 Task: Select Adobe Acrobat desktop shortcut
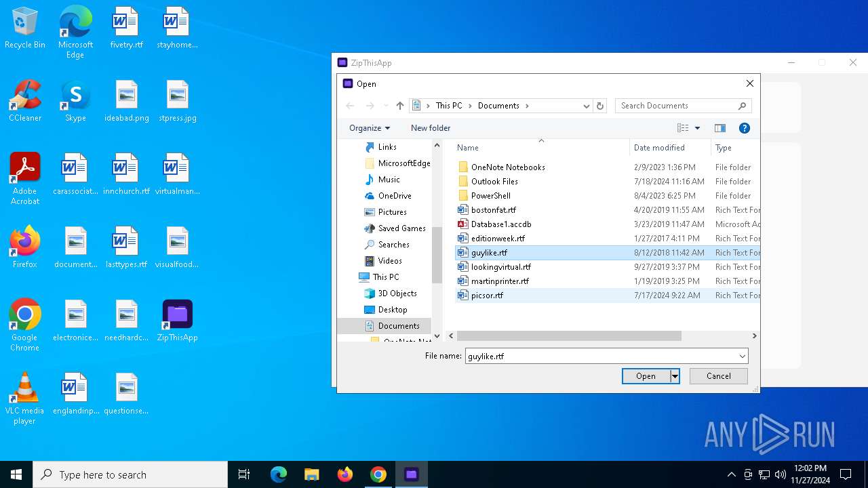tap(25, 179)
